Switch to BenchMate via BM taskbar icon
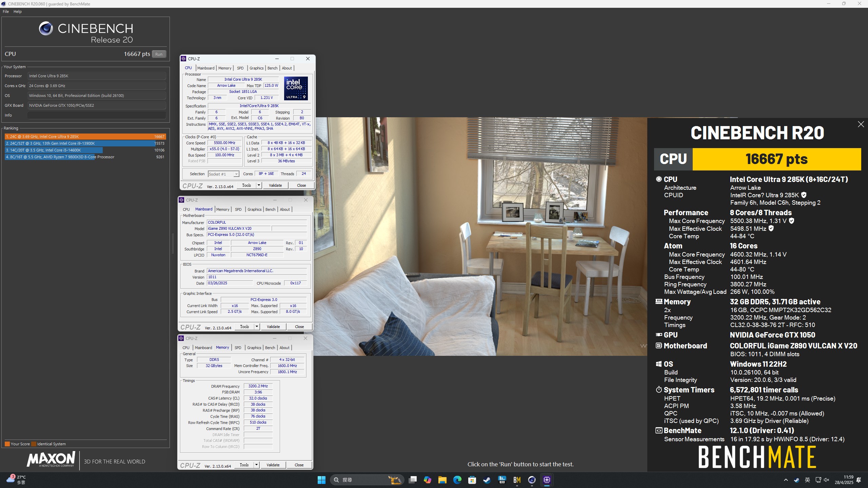Screen dimensions: 868x488 tap(517, 480)
